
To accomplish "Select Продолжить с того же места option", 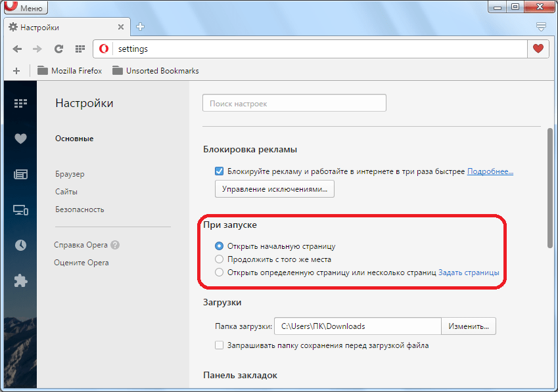I will pyautogui.click(x=220, y=259).
